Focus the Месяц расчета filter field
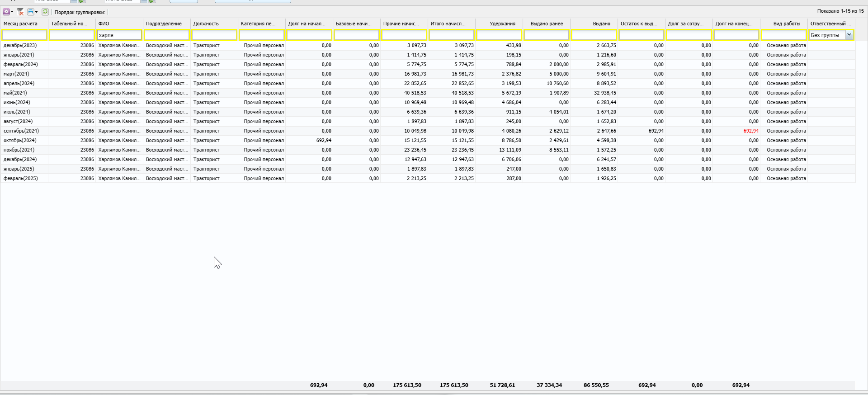The height and width of the screenshot is (395, 868). click(24, 35)
